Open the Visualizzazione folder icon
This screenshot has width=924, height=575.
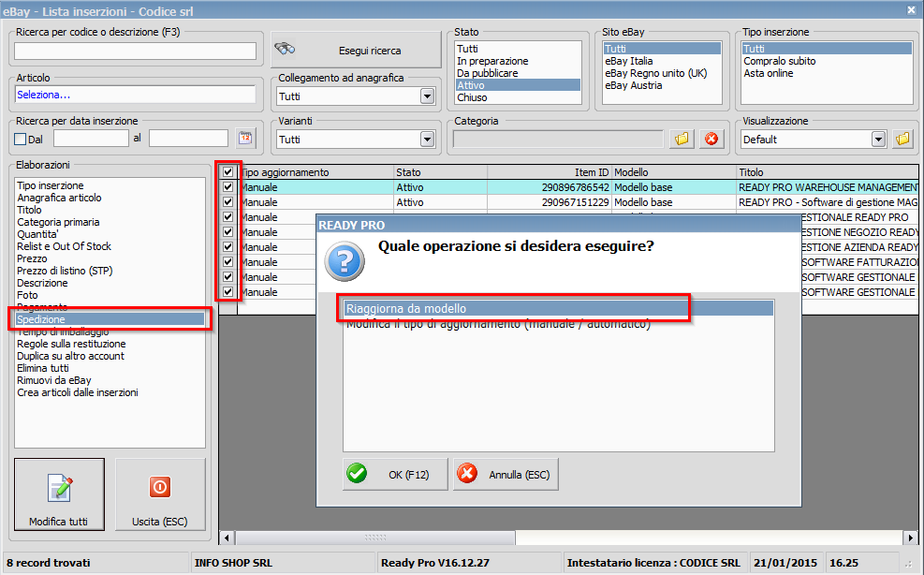pos(902,140)
